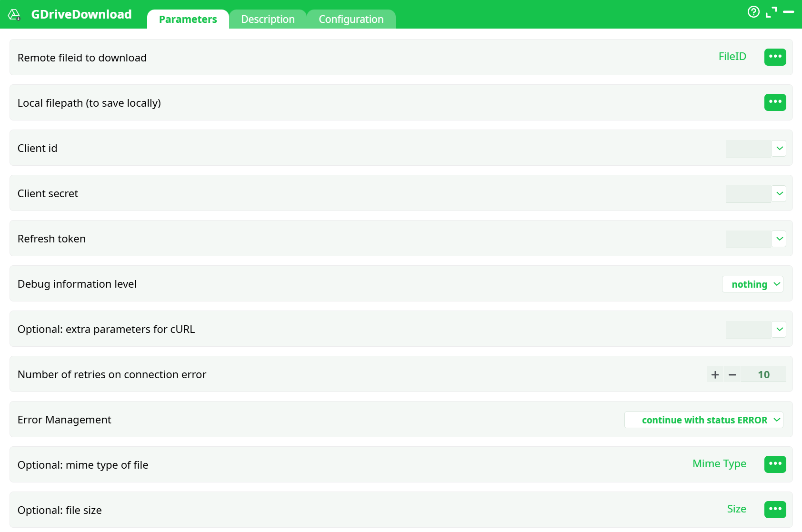
Task: Open the Remote fileid ellipsis button
Action: tap(775, 57)
